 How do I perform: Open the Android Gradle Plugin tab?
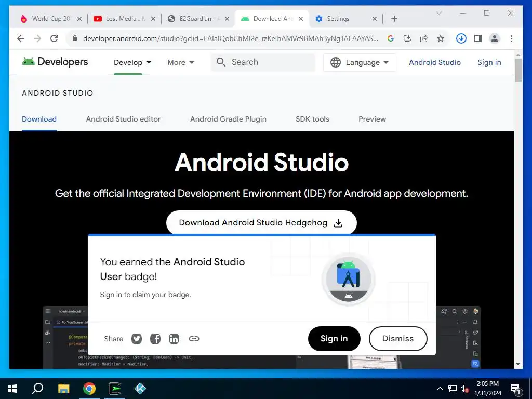tap(228, 119)
